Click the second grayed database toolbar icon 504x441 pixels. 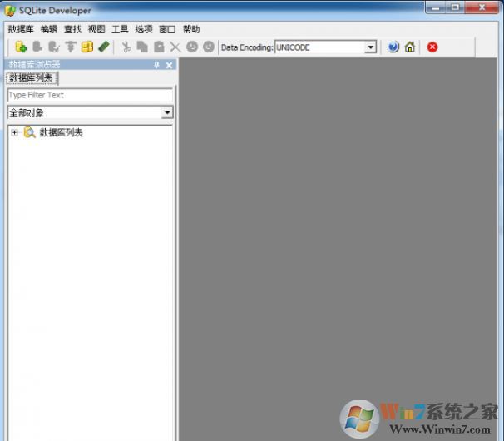coord(37,47)
